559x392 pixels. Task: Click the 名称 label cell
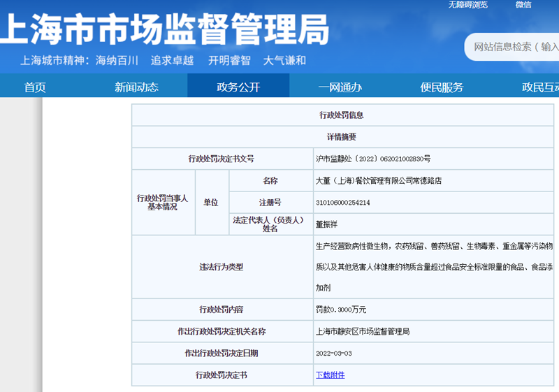coord(270,181)
